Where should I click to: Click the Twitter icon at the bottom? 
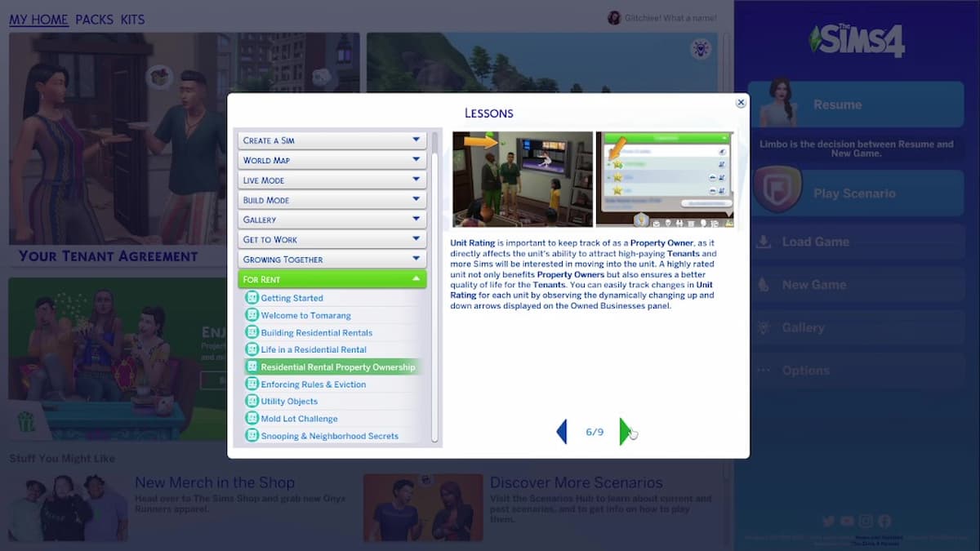tap(827, 521)
